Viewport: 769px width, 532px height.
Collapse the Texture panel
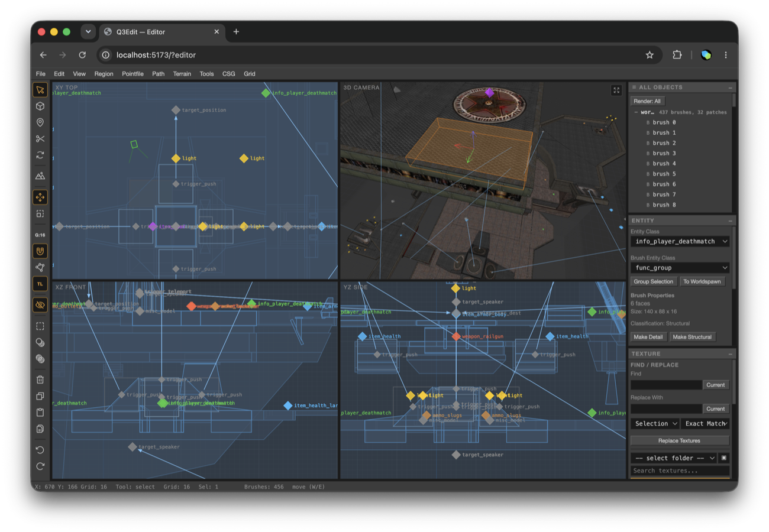[730, 354]
